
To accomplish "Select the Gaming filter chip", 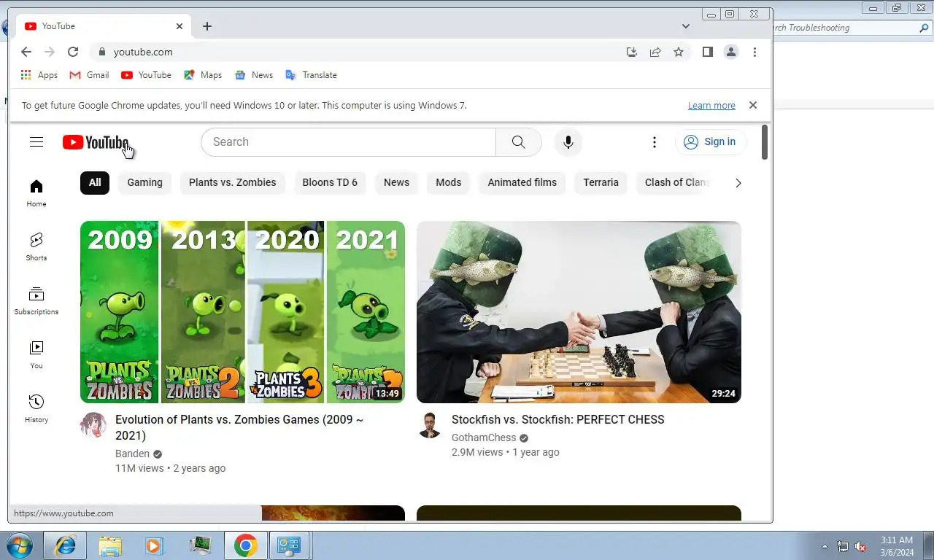I will point(145,182).
